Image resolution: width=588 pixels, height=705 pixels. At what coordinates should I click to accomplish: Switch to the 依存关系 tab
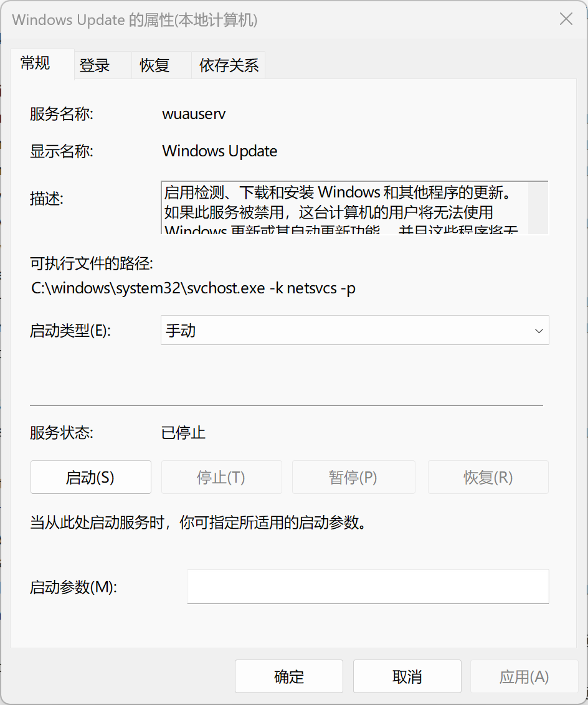click(x=229, y=65)
